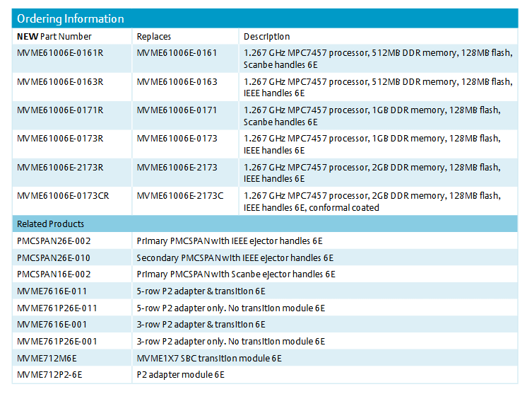Viewport: 532px width, 394px height.
Task: Click the 1GB DDR description for MVME61006E-0173R
Action: [372, 144]
